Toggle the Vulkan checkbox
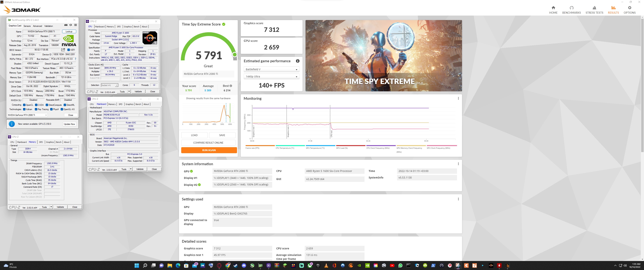This screenshot has width=644, height=270. tap(24, 109)
